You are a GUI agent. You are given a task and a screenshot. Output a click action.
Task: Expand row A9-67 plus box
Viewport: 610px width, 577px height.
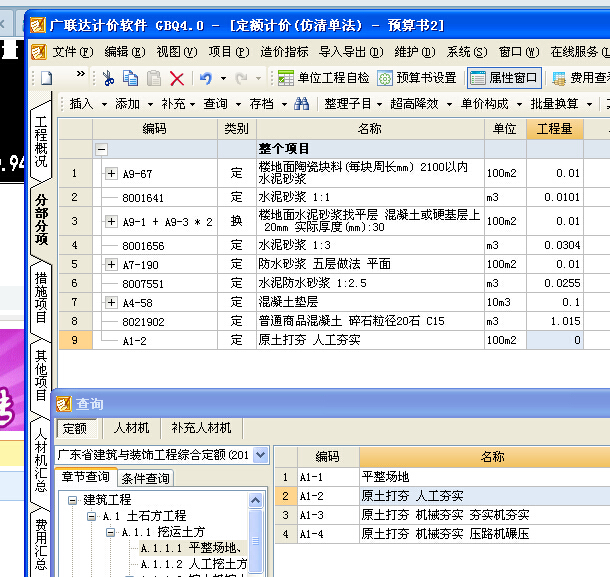[x=111, y=174]
